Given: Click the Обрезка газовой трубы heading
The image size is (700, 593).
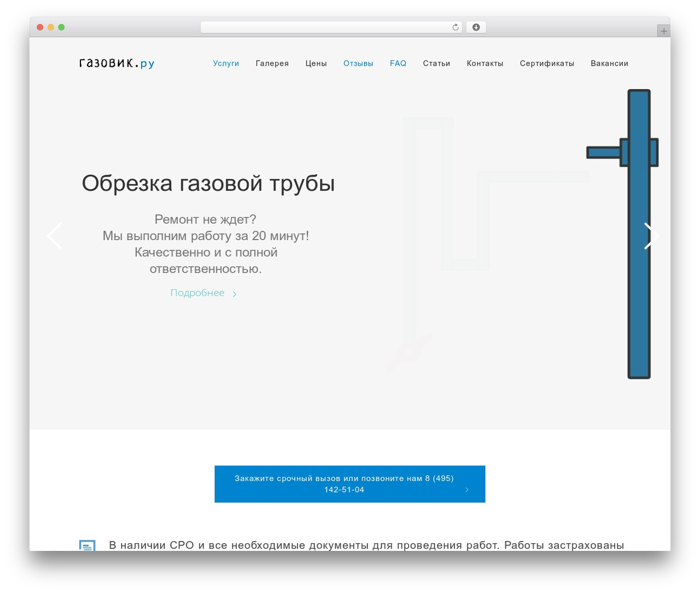Looking at the screenshot, I should click(x=208, y=183).
